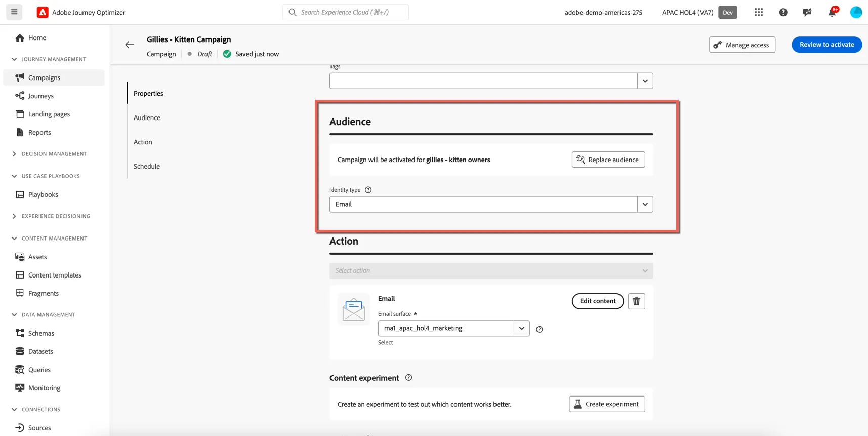Collapse the Use Case Playbooks section
Screen dimensions: 868x436
click(14, 176)
